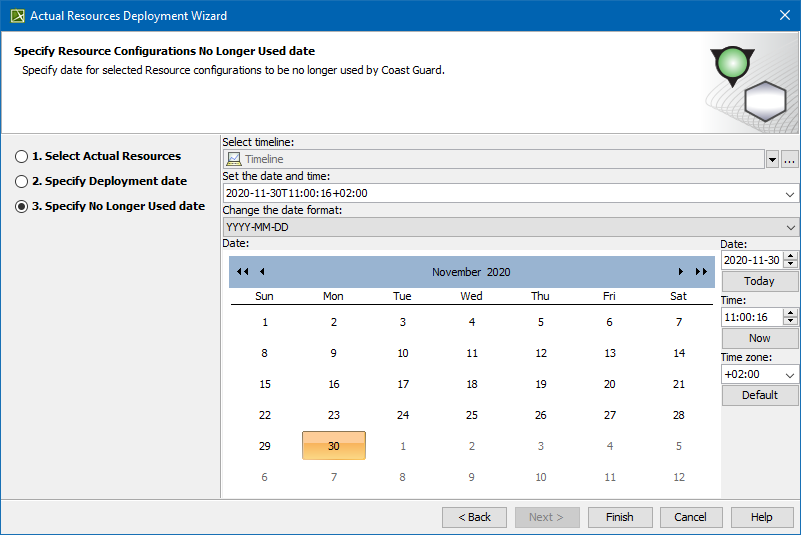Close the Deployment Wizard window
This screenshot has height=535, width=801.
click(x=783, y=16)
